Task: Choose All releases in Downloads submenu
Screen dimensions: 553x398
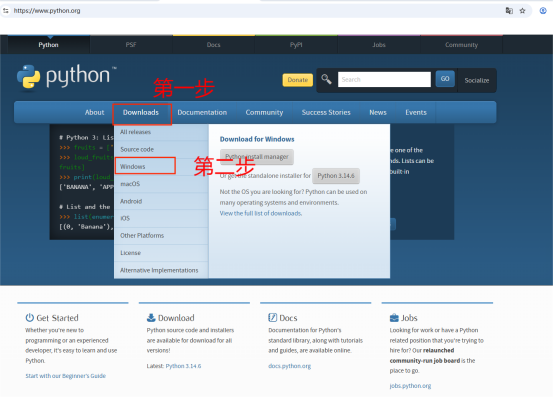Action: coord(161,132)
